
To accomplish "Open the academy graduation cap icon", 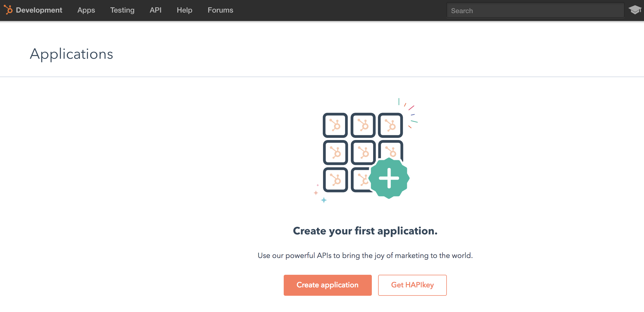I will pyautogui.click(x=635, y=10).
